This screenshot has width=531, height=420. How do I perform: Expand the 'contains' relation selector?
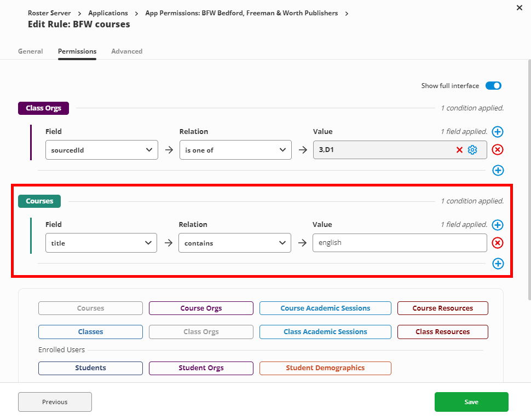pyautogui.click(x=234, y=243)
